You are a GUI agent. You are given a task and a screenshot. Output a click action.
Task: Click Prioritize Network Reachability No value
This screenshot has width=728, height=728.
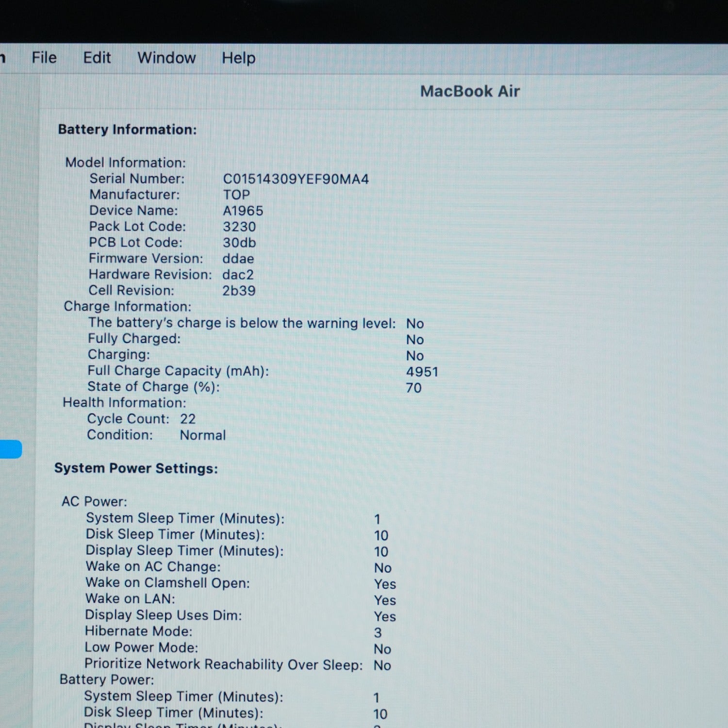point(382,665)
